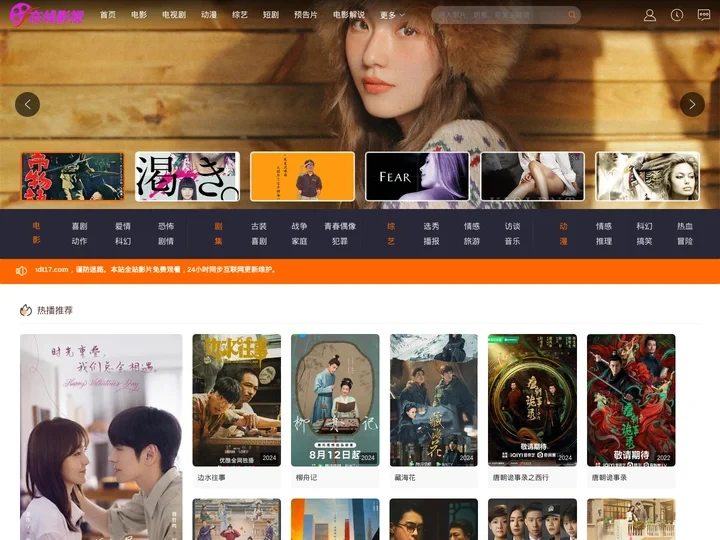Open the 电影解说 nav item
Screen dimensions: 720x540
click(349, 15)
